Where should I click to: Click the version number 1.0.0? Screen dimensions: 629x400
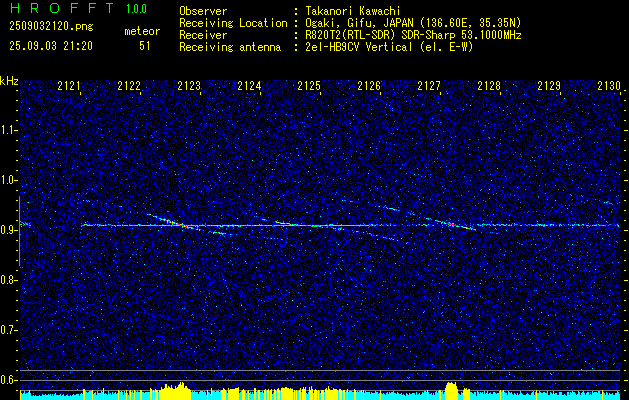point(136,9)
